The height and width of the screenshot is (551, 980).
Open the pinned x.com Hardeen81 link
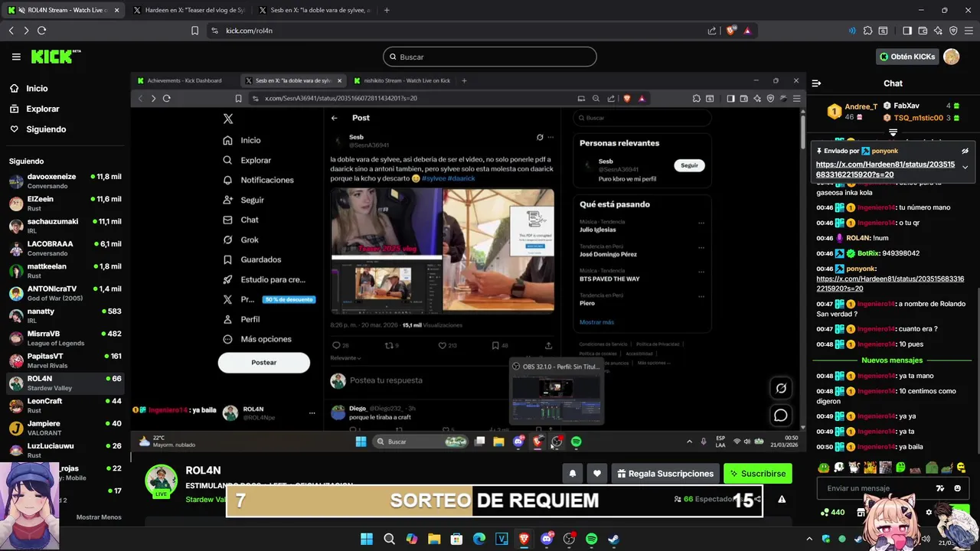pyautogui.click(x=885, y=169)
